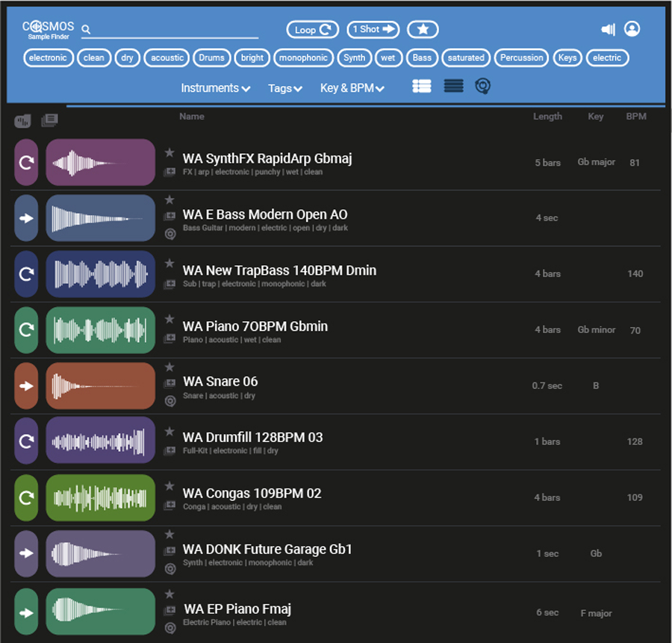
Task: Toggle the Loop filter button
Action: [x=313, y=30]
